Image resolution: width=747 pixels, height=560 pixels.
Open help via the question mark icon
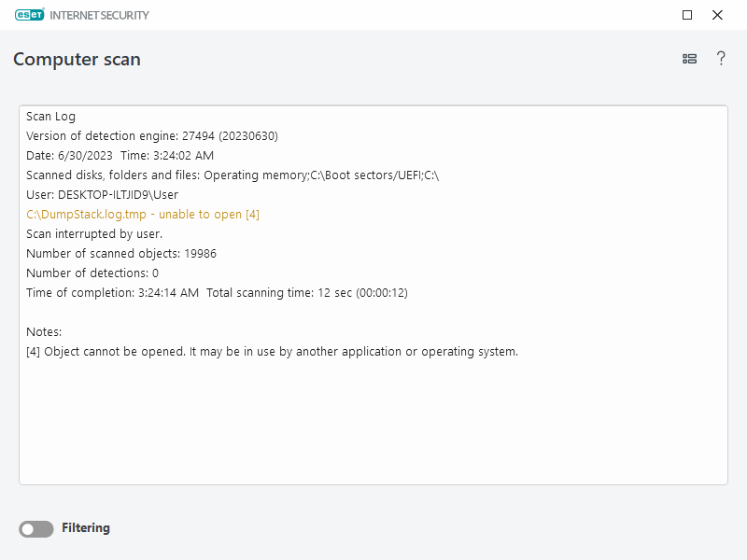[x=721, y=59]
